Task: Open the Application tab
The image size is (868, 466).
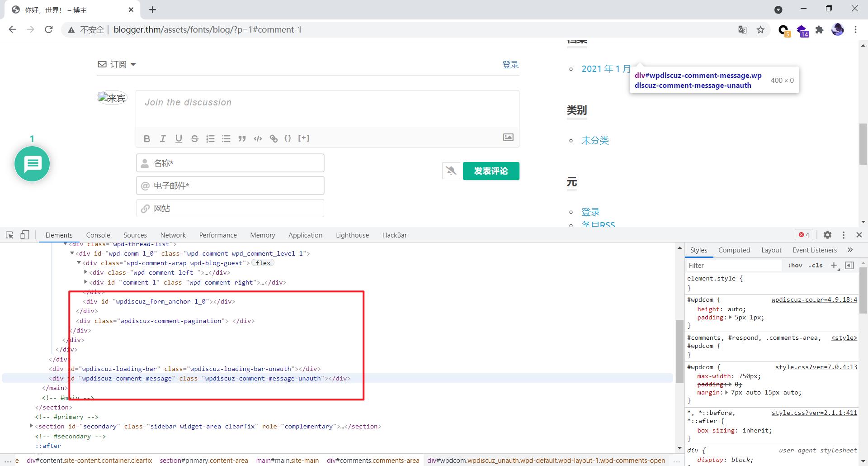Action: tap(305, 235)
